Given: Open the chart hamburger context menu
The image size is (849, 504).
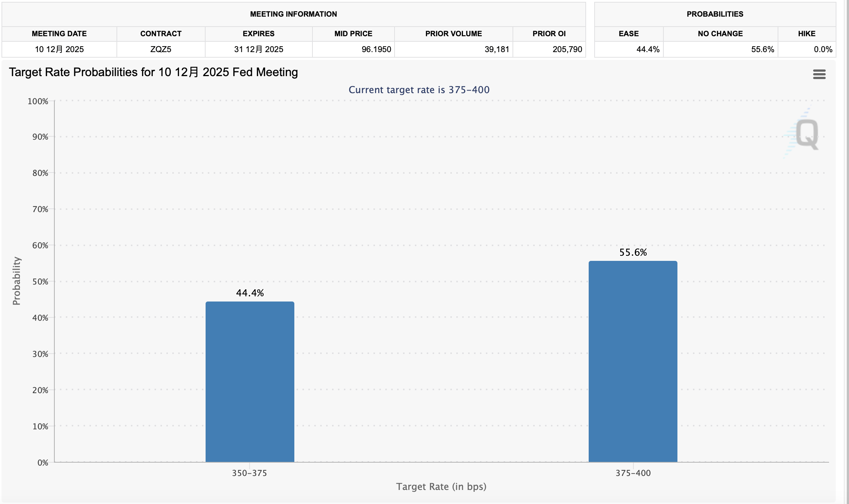Looking at the screenshot, I should (819, 74).
